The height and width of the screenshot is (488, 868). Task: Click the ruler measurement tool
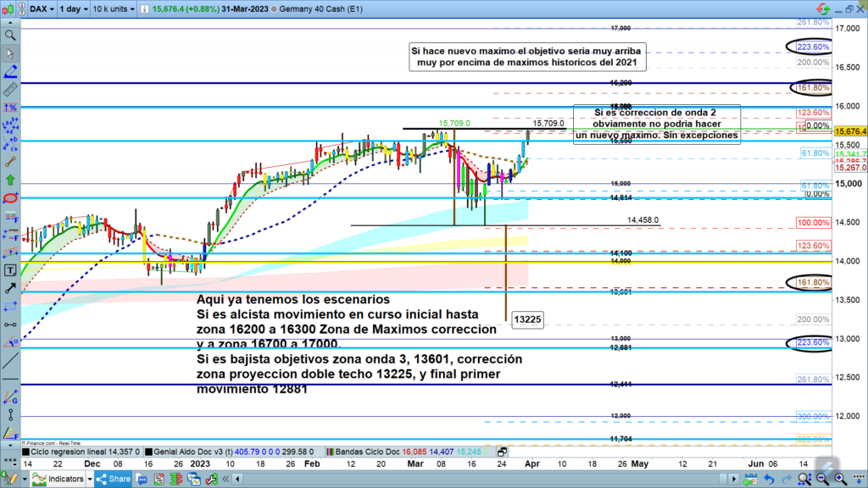coord(10,90)
